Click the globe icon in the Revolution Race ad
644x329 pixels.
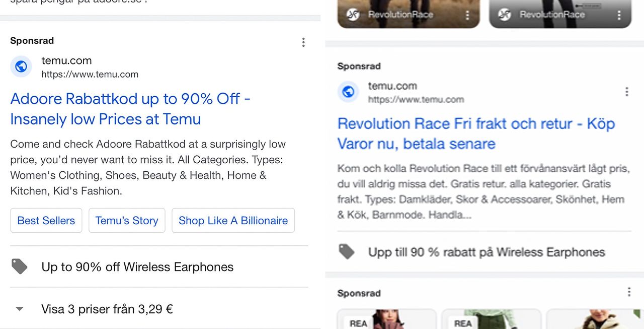[x=348, y=92]
